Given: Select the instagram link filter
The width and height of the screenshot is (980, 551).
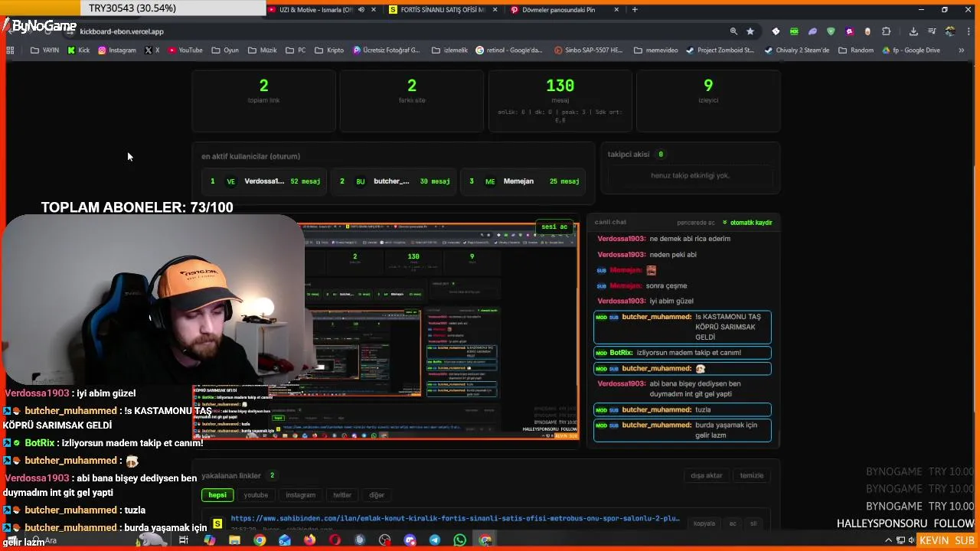Looking at the screenshot, I should 300,495.
